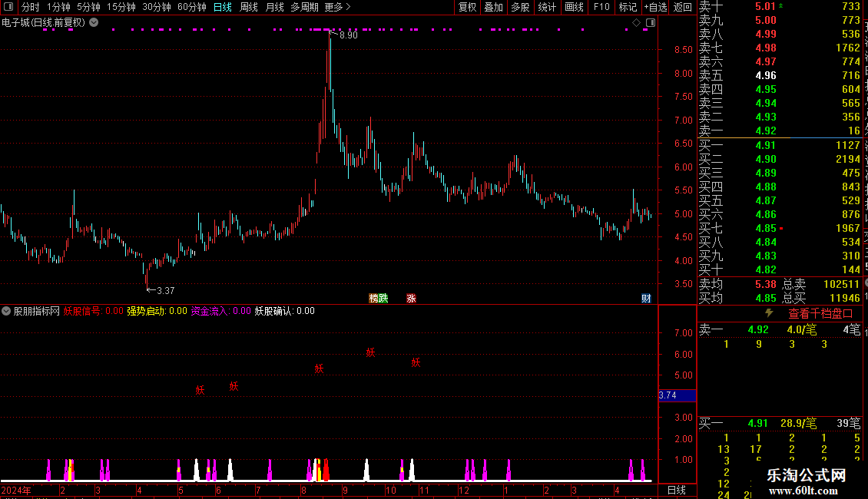Screen dimensions: 868x499
Task: Click the 返回 back button
Action: point(683,7)
